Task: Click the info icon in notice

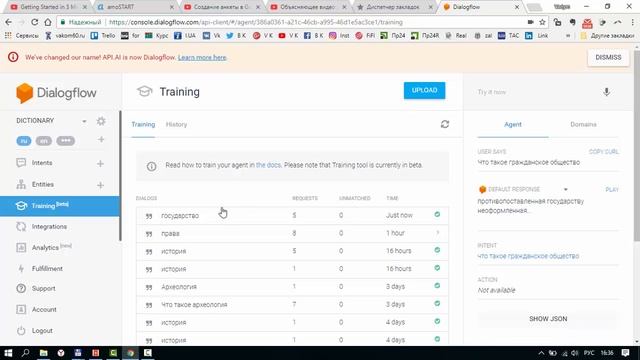Action: pyautogui.click(x=151, y=166)
